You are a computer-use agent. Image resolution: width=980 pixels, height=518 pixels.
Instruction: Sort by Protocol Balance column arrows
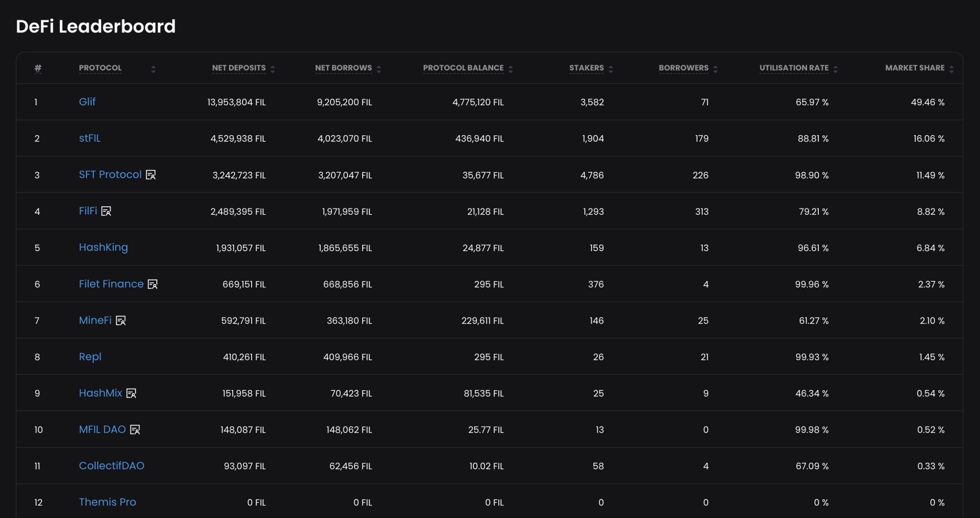pyautogui.click(x=511, y=69)
